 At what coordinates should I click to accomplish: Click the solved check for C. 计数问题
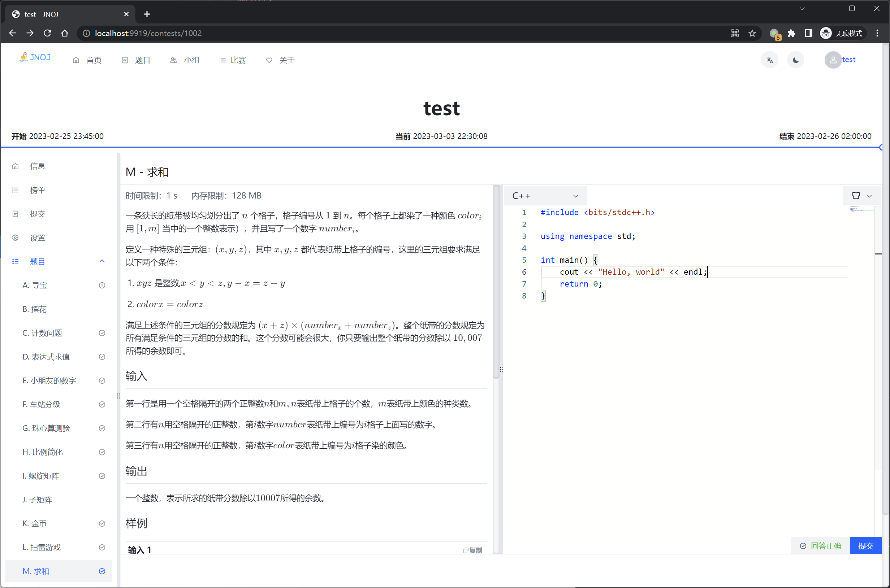click(x=102, y=333)
